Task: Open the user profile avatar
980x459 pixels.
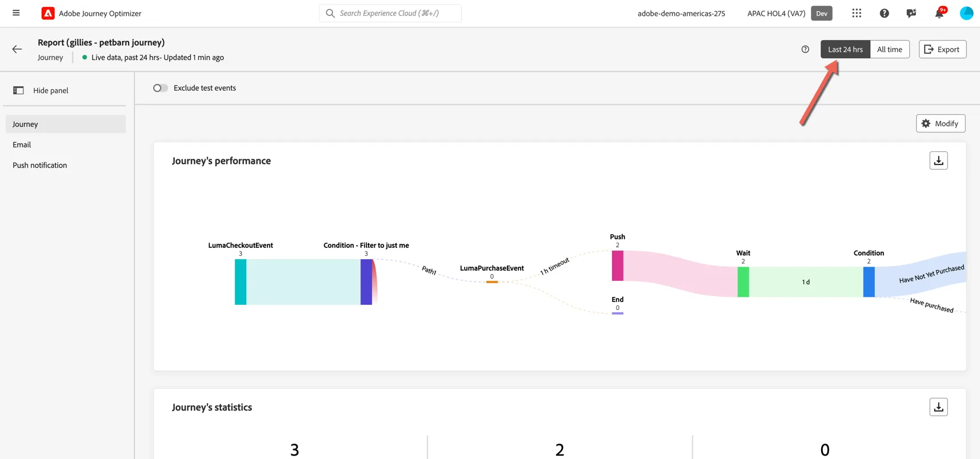Action: 966,13
